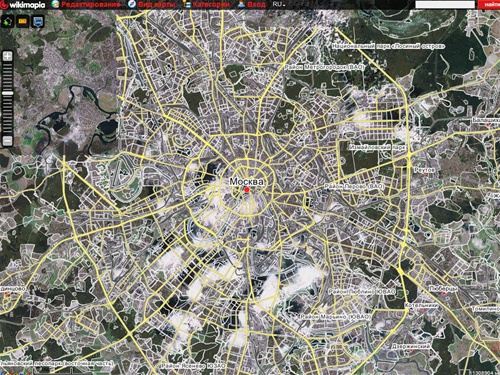Click the list icon beside Категории
Screen dimensions: 500x375
[x=187, y=4]
